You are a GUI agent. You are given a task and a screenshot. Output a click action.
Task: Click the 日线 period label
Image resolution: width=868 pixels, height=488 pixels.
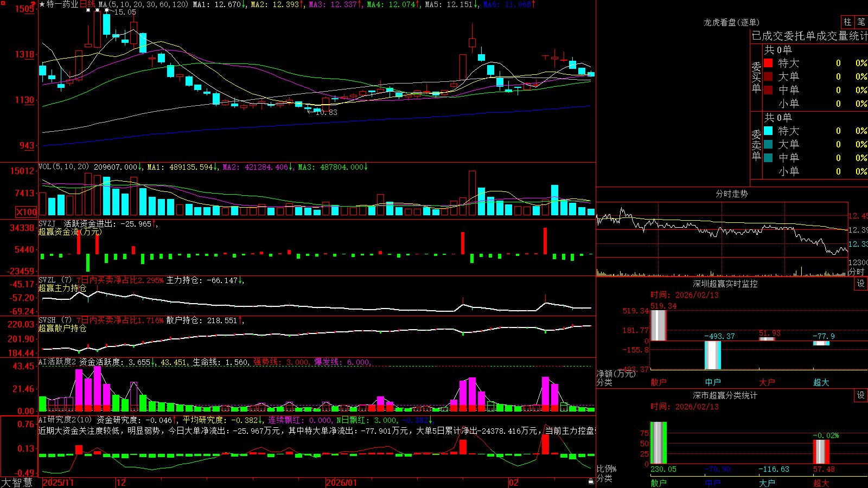point(87,4)
